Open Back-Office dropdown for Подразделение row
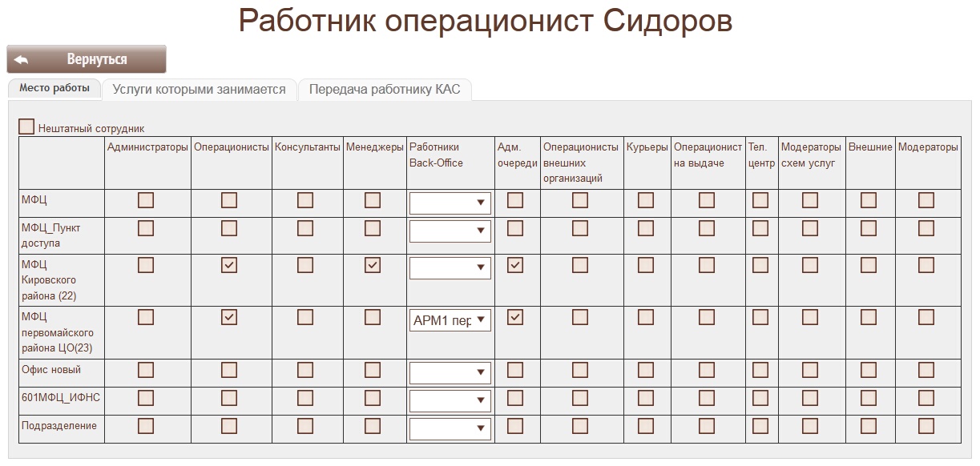Image resolution: width=980 pixels, height=466 pixels. click(x=450, y=429)
